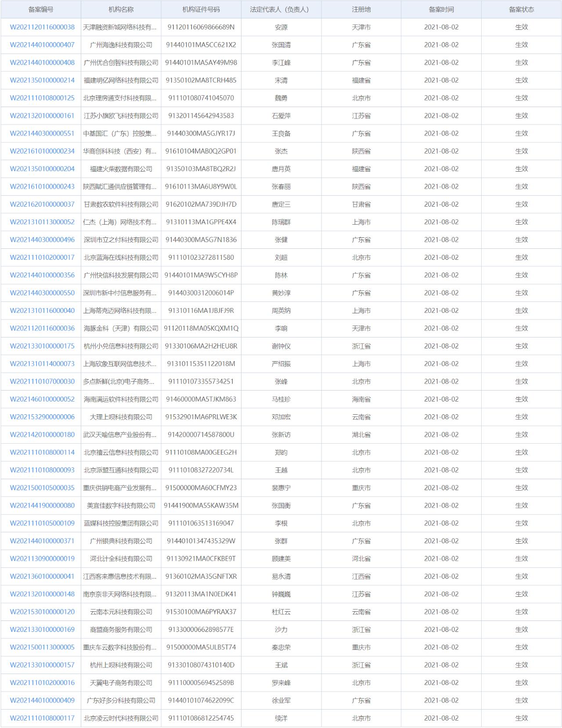Image resolution: width=562 pixels, height=728 pixels.
Task: Open record W2021120116000036 link
Action: coord(42,328)
